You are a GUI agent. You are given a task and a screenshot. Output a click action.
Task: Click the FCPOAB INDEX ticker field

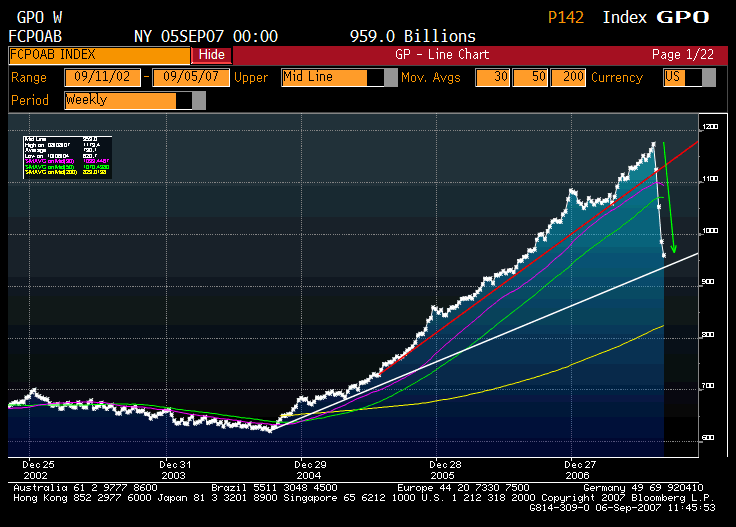(x=99, y=55)
